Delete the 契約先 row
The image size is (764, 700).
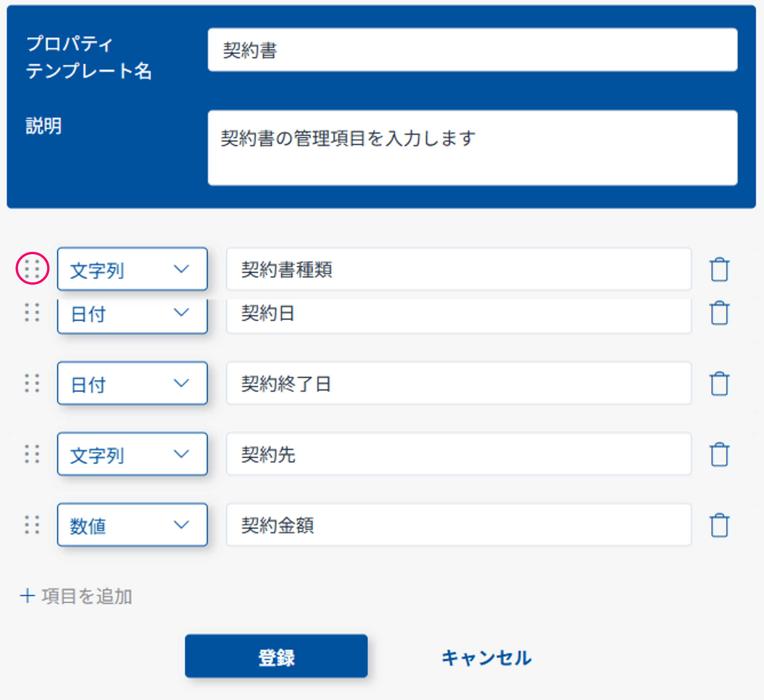click(x=719, y=454)
